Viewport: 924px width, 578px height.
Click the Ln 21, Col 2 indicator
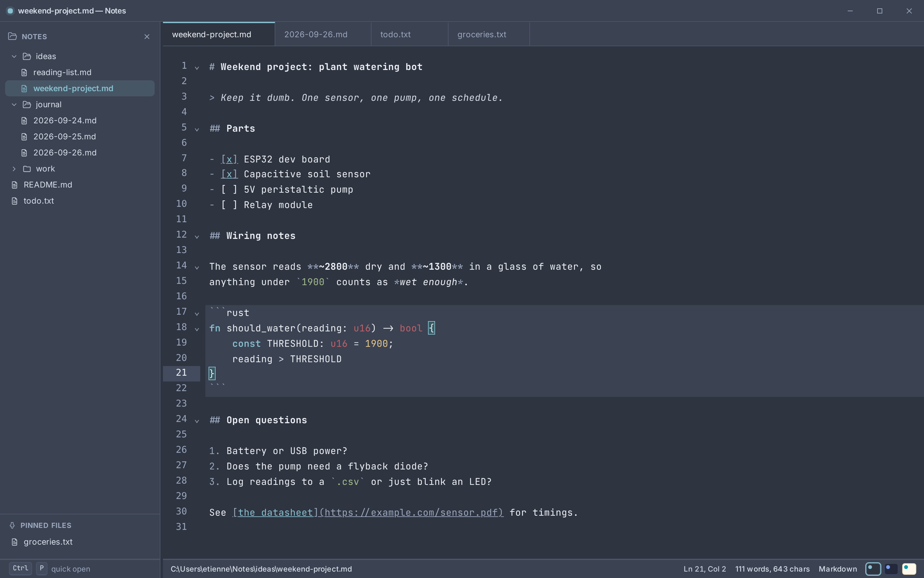pyautogui.click(x=705, y=569)
